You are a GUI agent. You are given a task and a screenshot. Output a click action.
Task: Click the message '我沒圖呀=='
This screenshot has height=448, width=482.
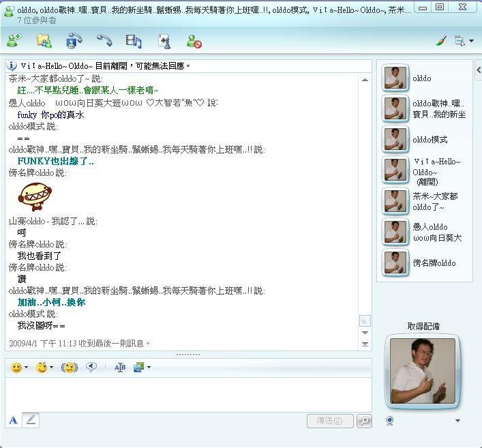point(41,325)
